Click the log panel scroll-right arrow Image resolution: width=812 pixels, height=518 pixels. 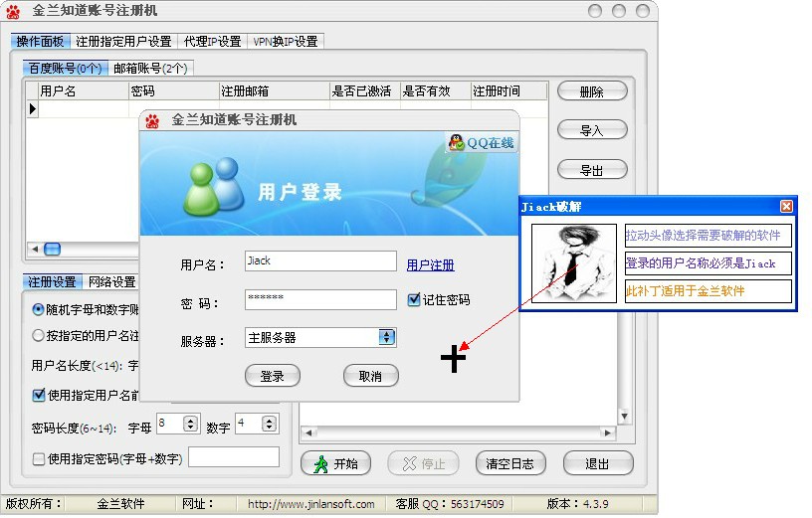pos(607,432)
